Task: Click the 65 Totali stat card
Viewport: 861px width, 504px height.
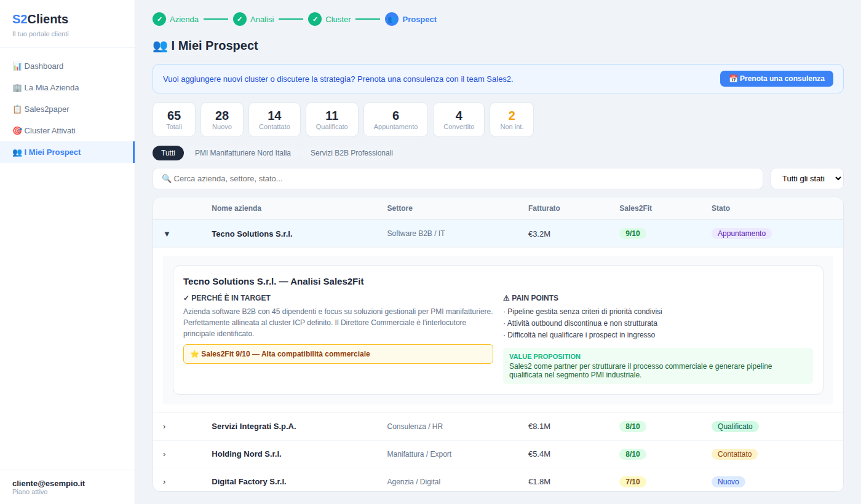Action: click(x=174, y=119)
